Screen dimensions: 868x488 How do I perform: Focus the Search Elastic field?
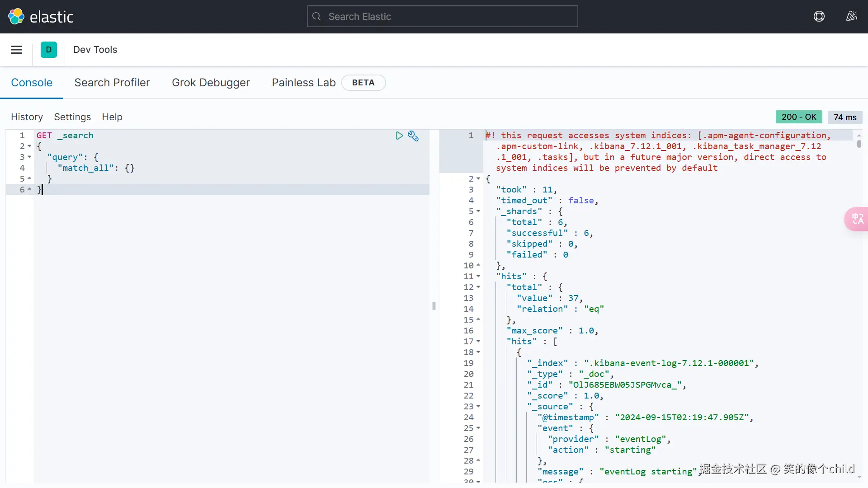(443, 17)
